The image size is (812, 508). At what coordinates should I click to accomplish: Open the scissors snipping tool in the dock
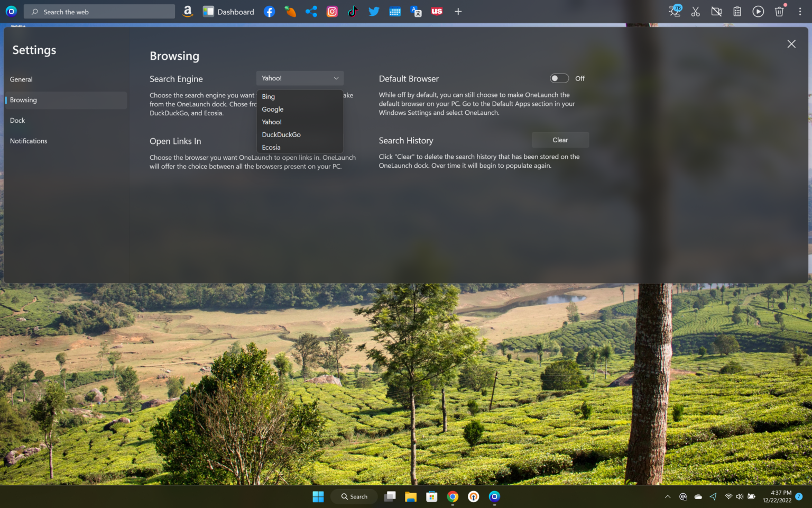pos(695,11)
